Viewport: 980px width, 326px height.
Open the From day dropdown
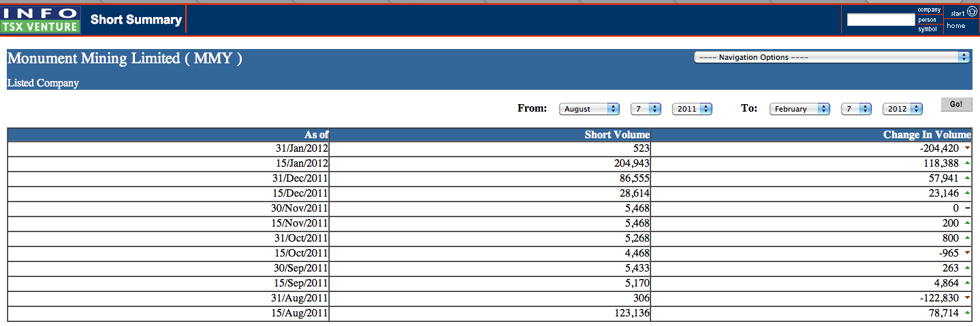click(x=646, y=109)
